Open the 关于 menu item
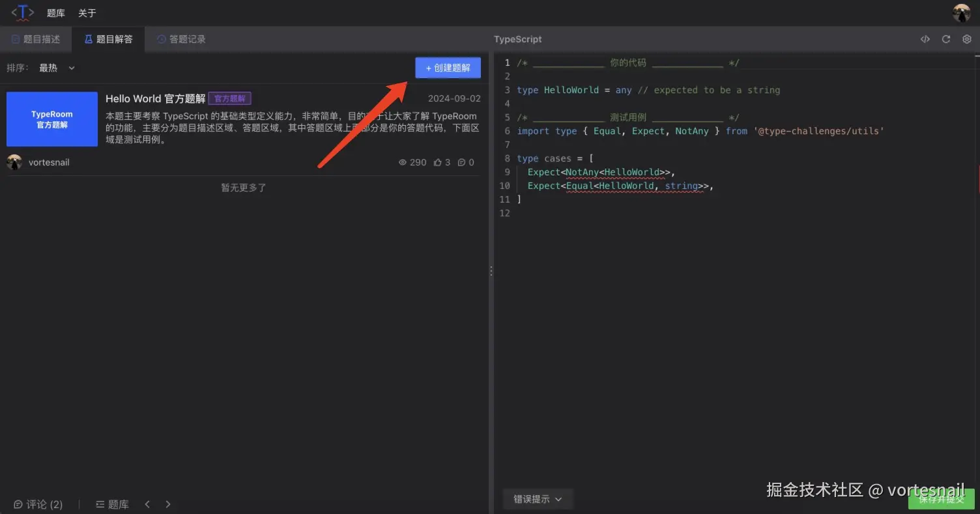The height and width of the screenshot is (514, 980). click(x=87, y=13)
